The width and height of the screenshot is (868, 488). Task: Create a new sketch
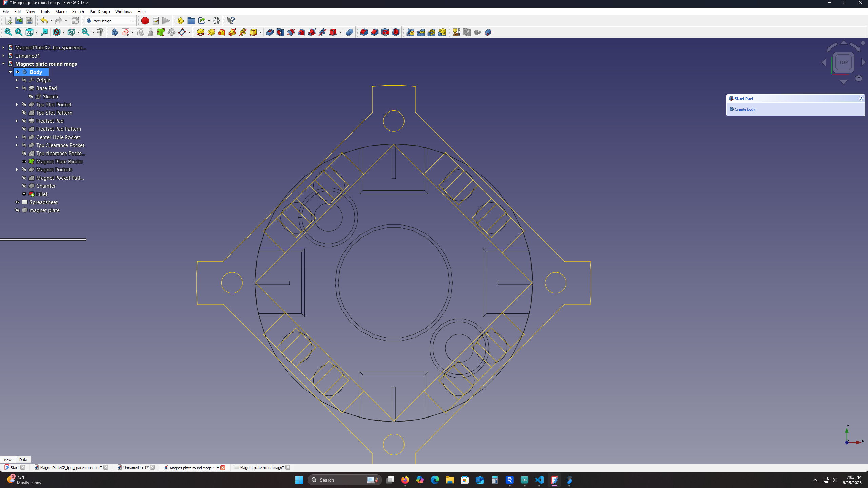click(125, 32)
